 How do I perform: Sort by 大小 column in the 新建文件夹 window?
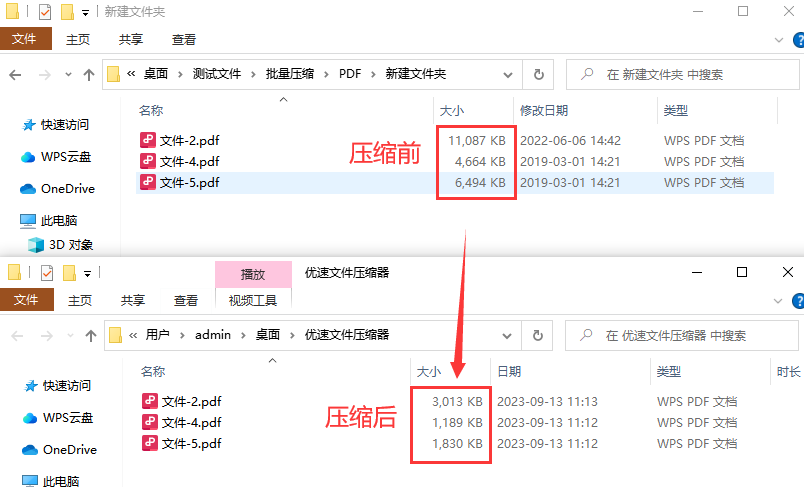(x=452, y=111)
